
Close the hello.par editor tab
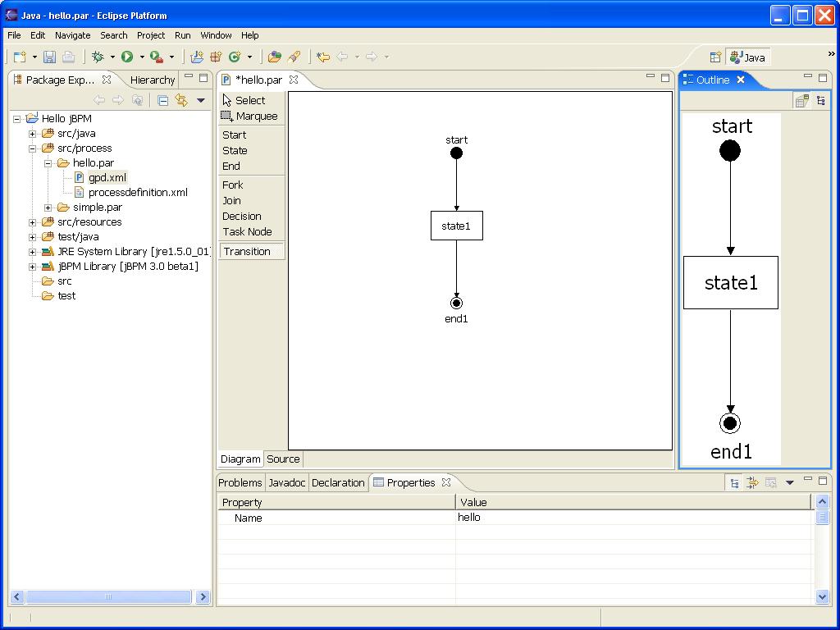click(x=294, y=80)
